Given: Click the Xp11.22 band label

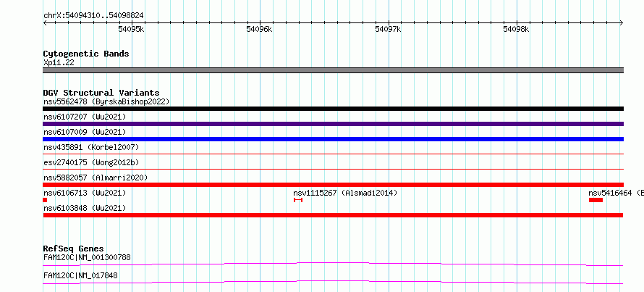Looking at the screenshot, I should point(59,63).
